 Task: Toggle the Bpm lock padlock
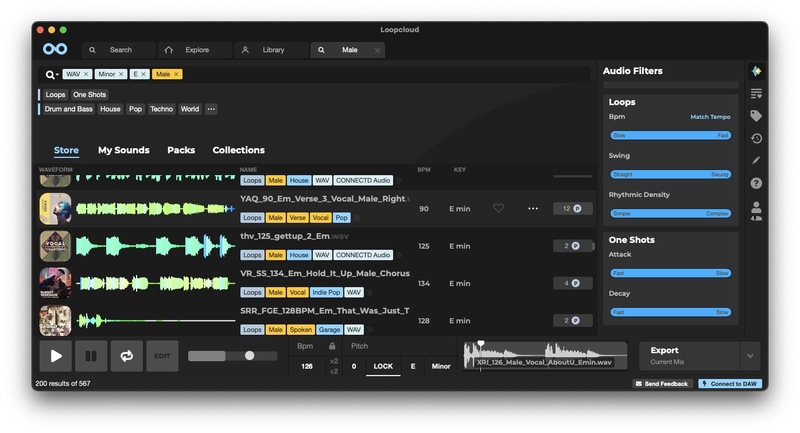(x=332, y=346)
